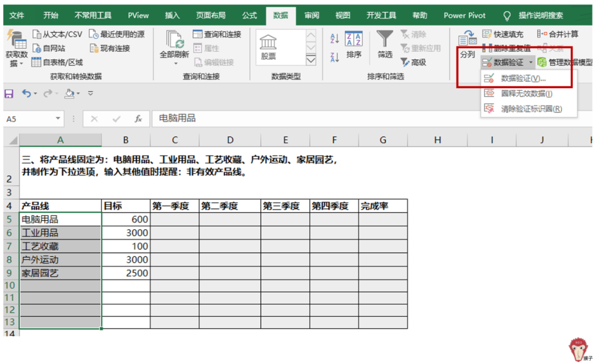Select the cell with value 600
This screenshot has width=594, height=364.
pyautogui.click(x=126, y=219)
